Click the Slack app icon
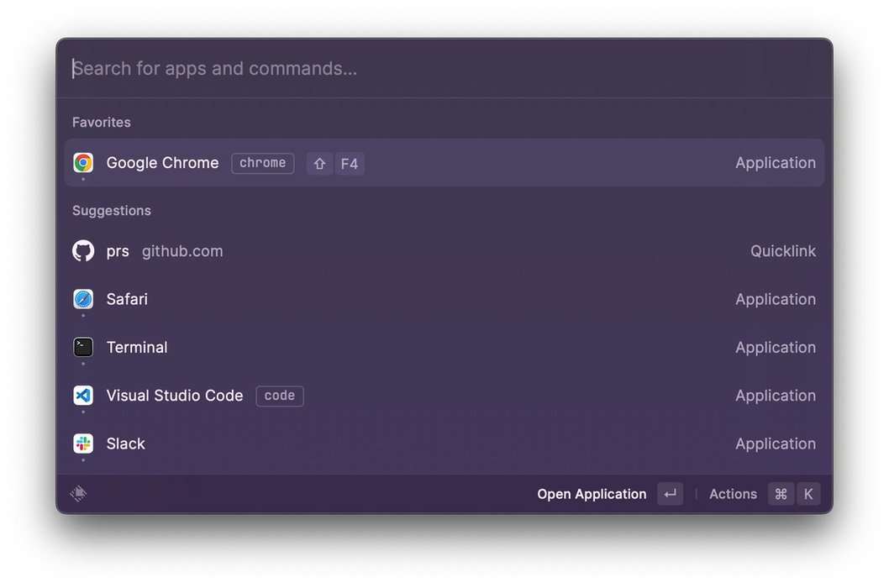 83,444
